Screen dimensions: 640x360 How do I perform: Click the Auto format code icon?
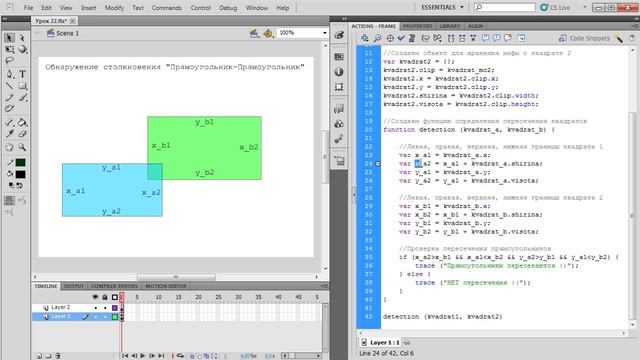412,38
